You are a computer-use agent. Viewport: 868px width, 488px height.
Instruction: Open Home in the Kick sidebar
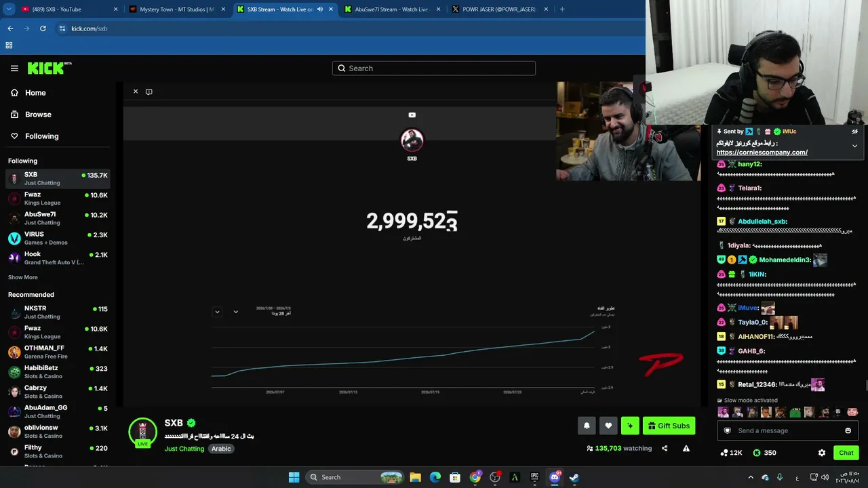[x=35, y=93]
